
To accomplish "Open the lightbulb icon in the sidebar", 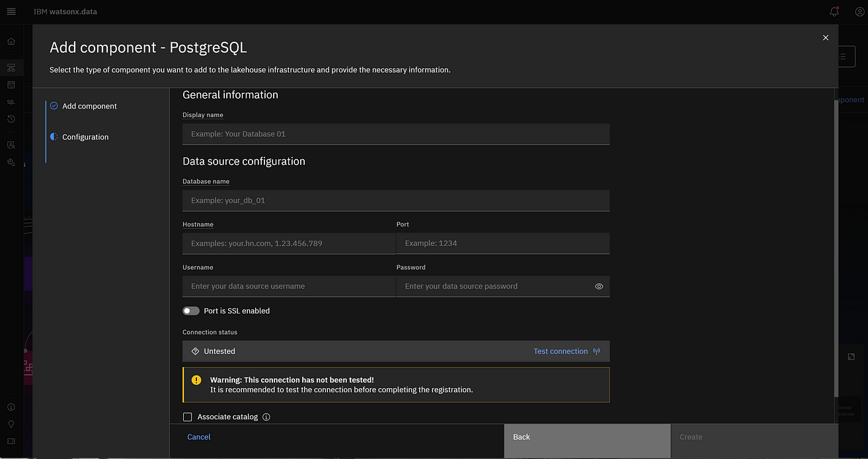I will pyautogui.click(x=11, y=424).
